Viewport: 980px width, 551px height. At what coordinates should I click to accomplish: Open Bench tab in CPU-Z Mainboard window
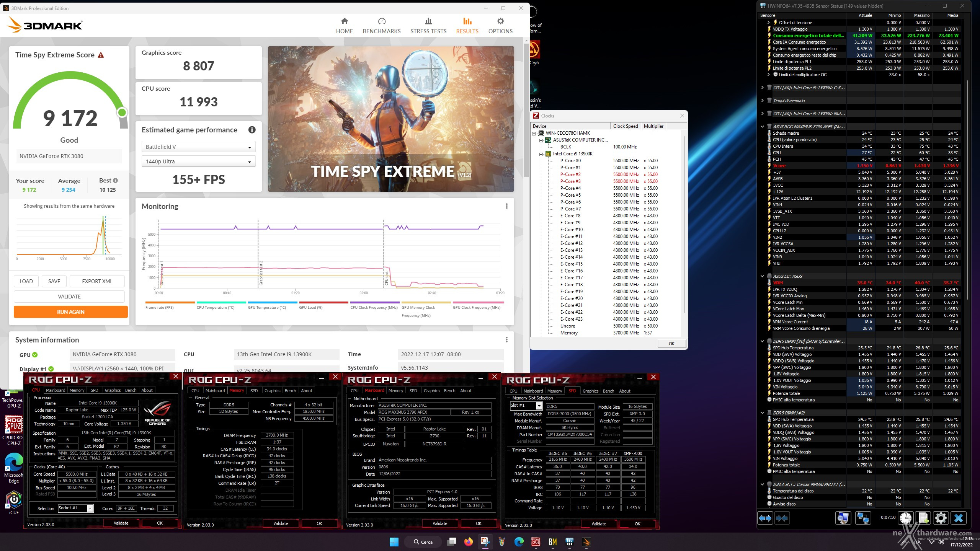pyautogui.click(x=449, y=391)
